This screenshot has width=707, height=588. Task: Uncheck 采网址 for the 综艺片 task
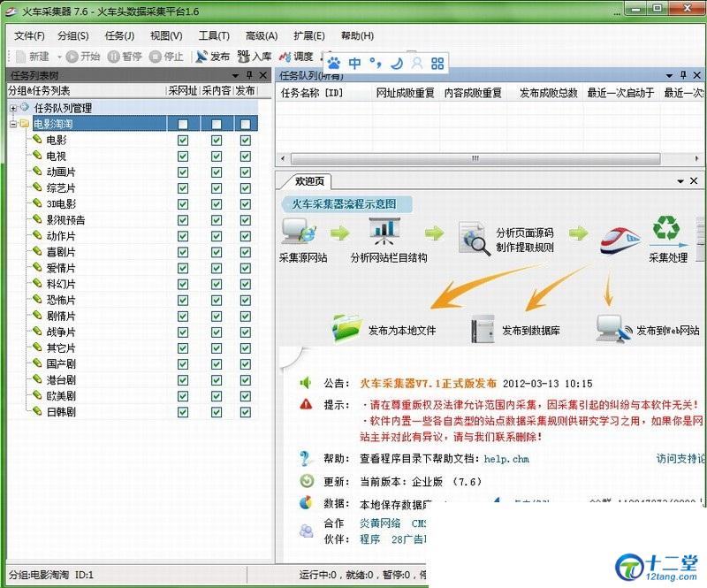pos(183,188)
